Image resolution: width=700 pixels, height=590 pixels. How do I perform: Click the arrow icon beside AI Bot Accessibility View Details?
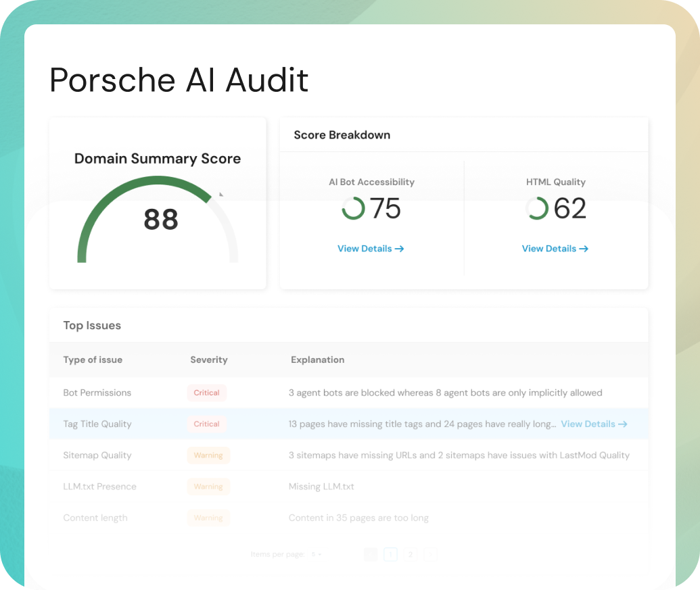[400, 249]
